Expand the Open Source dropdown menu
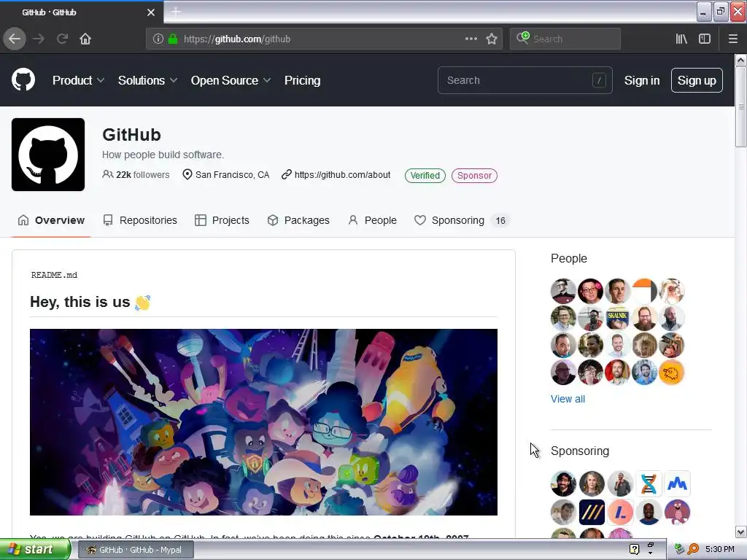This screenshot has width=747, height=560. [x=231, y=80]
